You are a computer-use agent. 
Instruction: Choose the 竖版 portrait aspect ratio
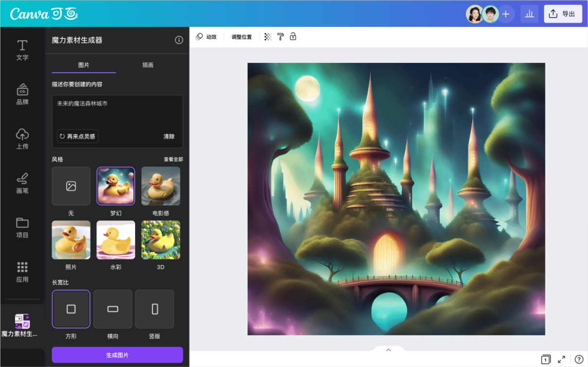point(155,309)
